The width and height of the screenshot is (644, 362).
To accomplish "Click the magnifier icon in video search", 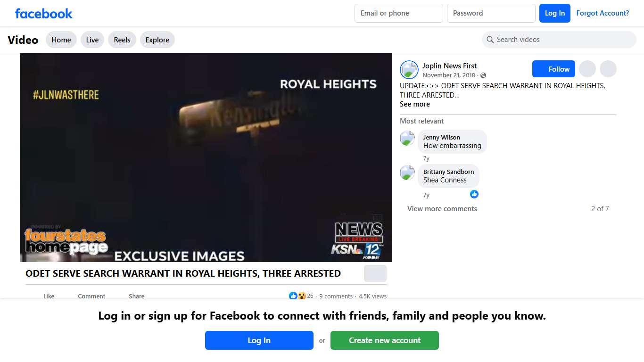I will click(x=490, y=40).
